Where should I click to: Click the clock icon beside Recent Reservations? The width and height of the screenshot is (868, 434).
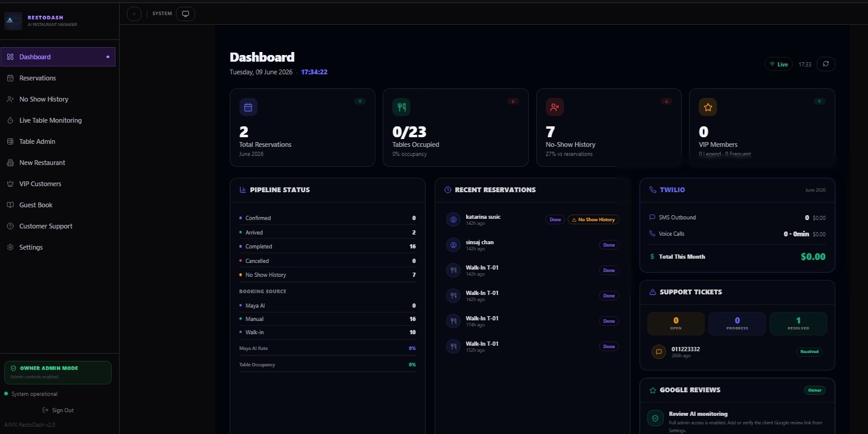pos(448,190)
